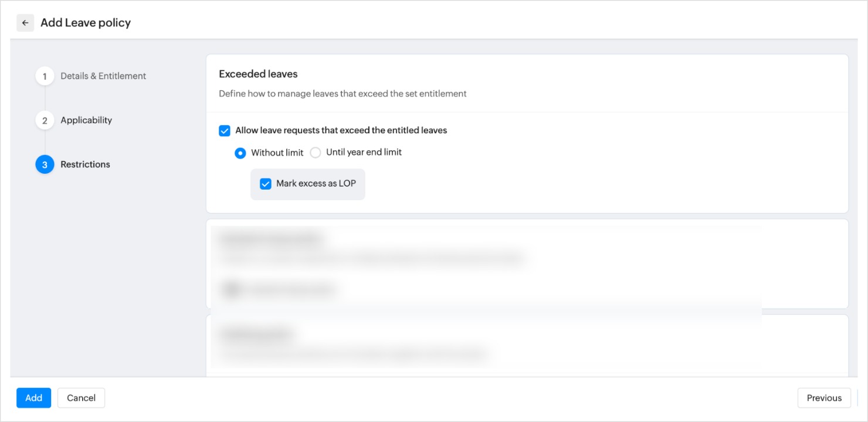This screenshot has height=422, width=868.
Task: Toggle the Mark excess as LOP checkbox
Action: [266, 184]
